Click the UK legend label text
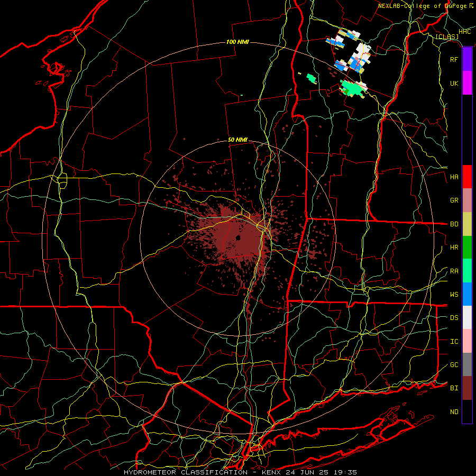The image size is (476, 476). pos(454,83)
